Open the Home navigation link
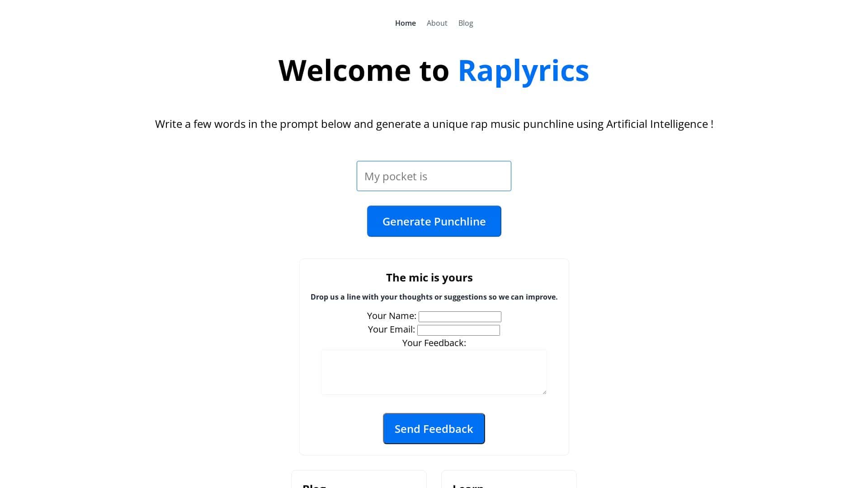Image resolution: width=868 pixels, height=488 pixels. point(405,23)
